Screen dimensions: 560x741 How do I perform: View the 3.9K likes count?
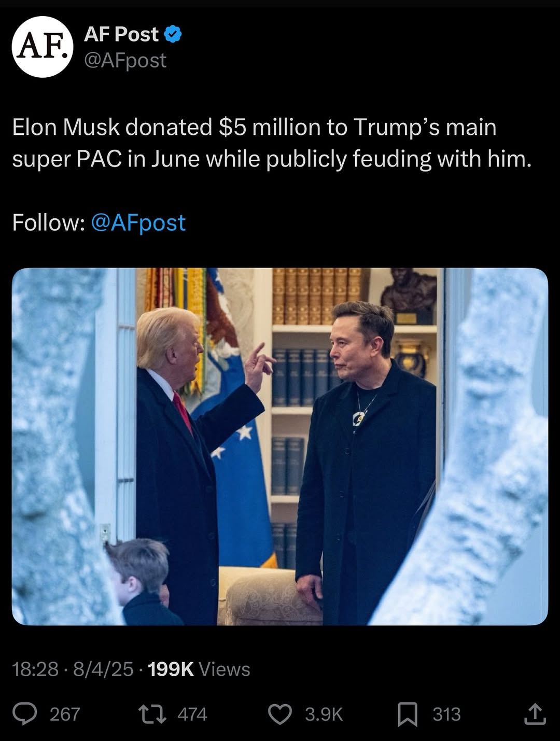tap(324, 714)
